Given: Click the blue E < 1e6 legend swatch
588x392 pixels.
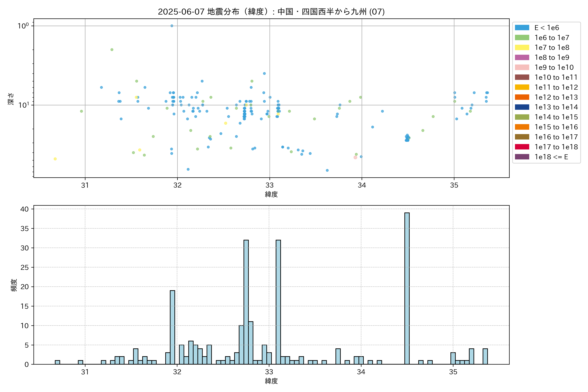Looking at the screenshot, I should pos(522,28).
